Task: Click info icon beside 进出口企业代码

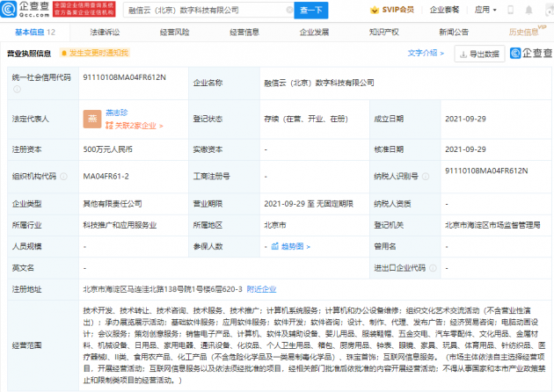Action: [433, 268]
